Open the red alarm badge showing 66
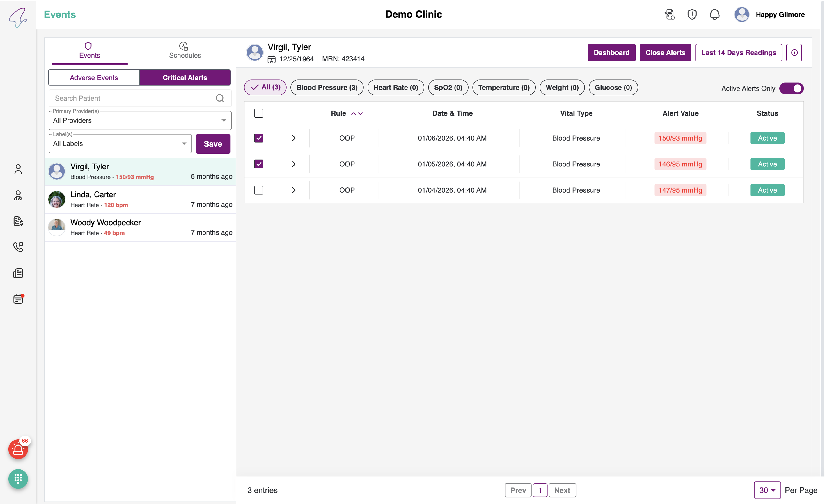The image size is (825, 504). (x=18, y=449)
